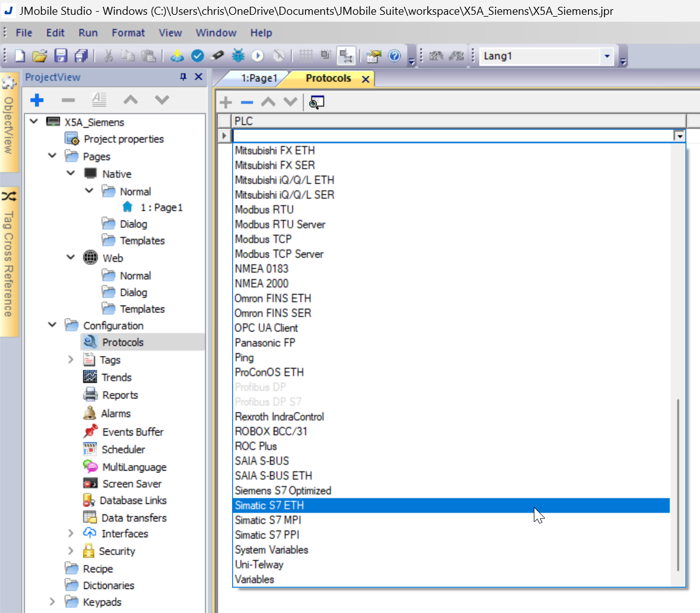
Task: Select Siemens S7 Optimized protocol
Action: [451, 490]
